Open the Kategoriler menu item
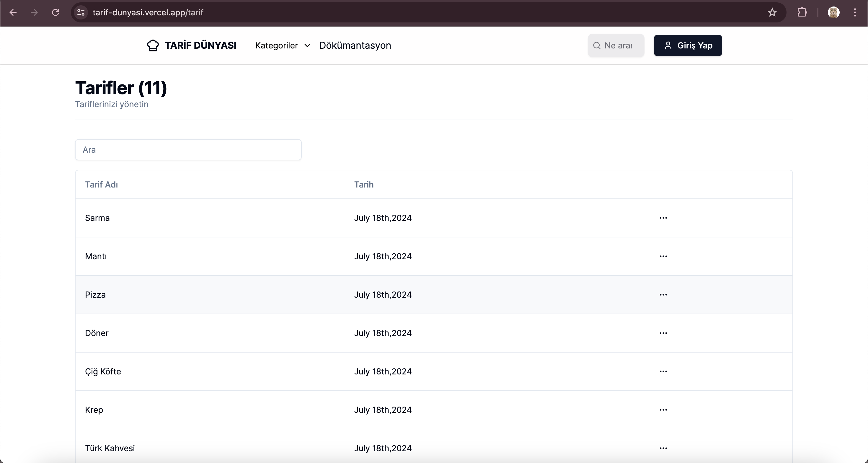Screen dimensions: 868x463 pyautogui.click(x=277, y=45)
